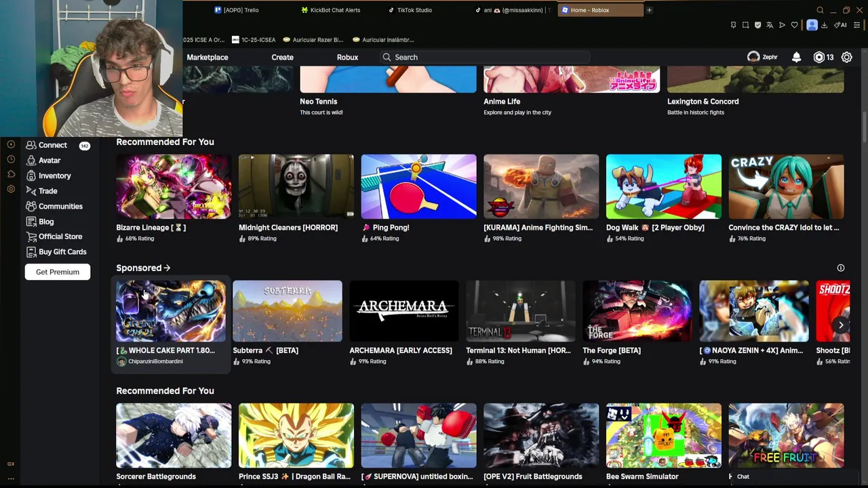Select the Home - Roblox tab

[x=601, y=10]
